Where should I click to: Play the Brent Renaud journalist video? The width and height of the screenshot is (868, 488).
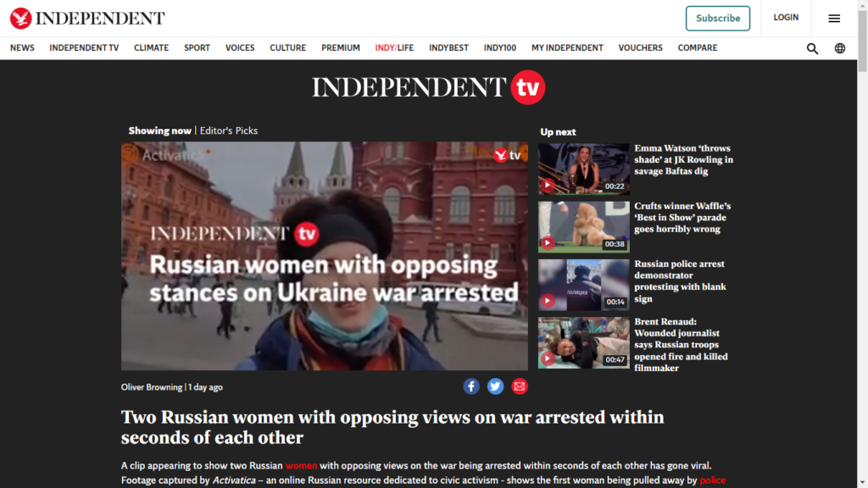pyautogui.click(x=583, y=342)
